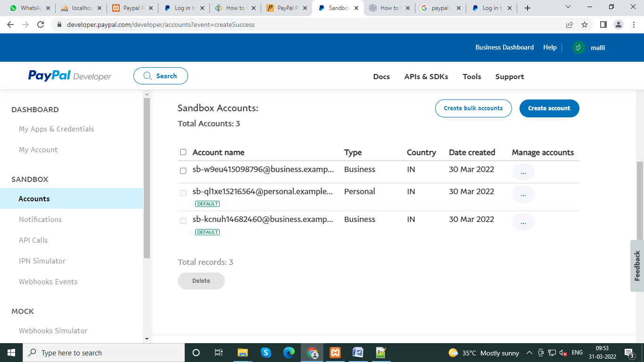Open Chrome side panel icon
This screenshot has height=362, width=644.
pyautogui.click(x=603, y=25)
